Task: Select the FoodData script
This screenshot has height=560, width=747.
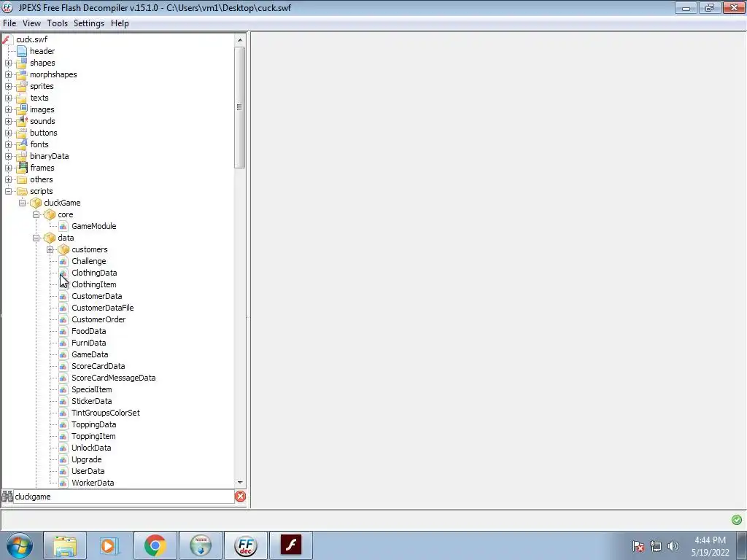Action: tap(88, 331)
